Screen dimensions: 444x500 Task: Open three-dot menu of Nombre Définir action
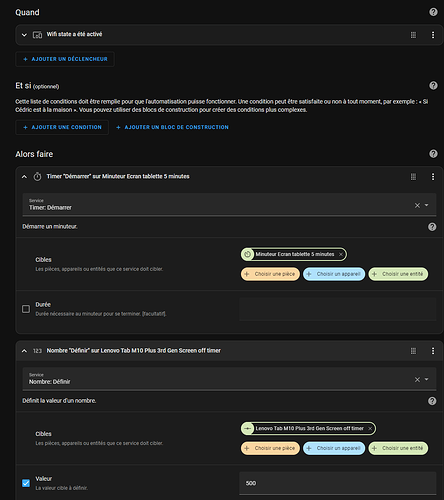pos(433,351)
